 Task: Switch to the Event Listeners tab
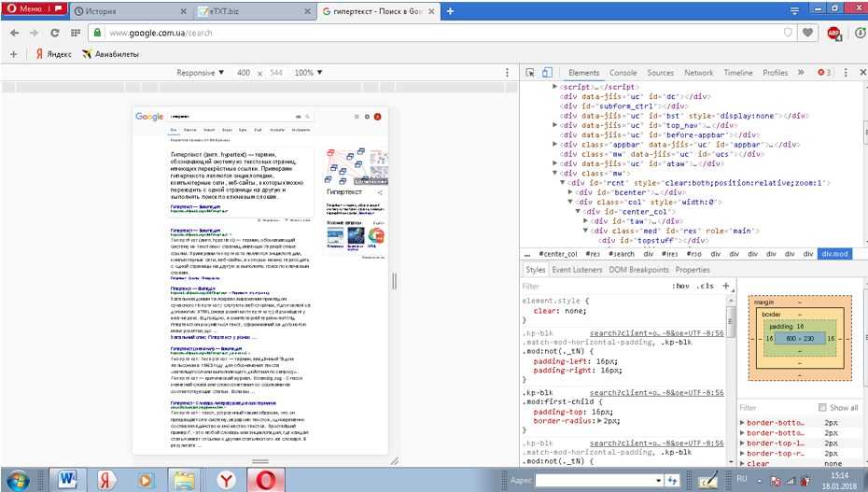(577, 270)
